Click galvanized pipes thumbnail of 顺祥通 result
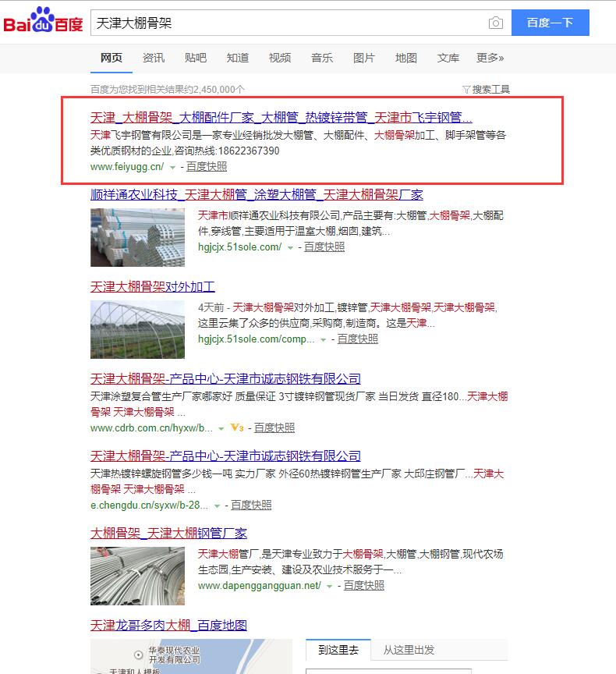The image size is (616, 674). (x=137, y=237)
